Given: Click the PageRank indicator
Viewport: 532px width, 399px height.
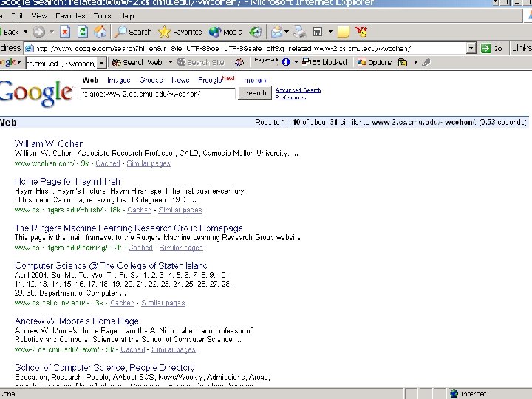Looking at the screenshot, I should click(x=266, y=61).
